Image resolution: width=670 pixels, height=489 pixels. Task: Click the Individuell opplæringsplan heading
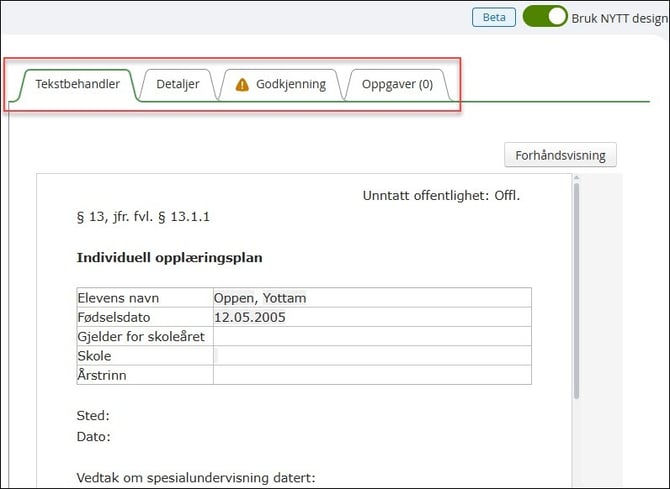point(169,257)
